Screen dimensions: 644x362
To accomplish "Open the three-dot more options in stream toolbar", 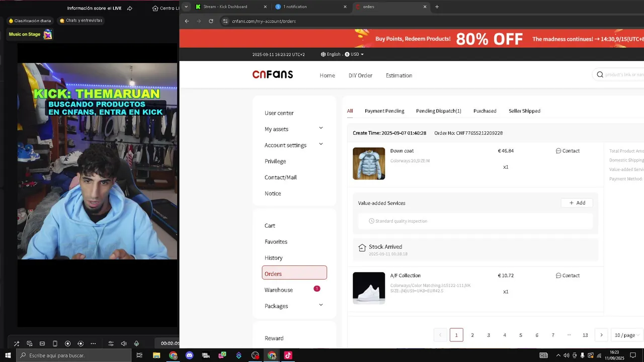I will [x=93, y=343].
